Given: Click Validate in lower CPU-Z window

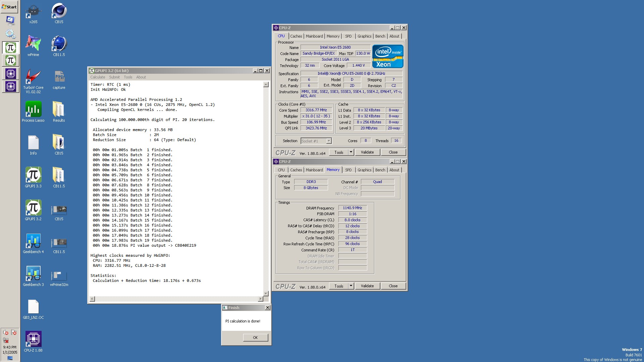Looking at the screenshot, I should coord(367,286).
